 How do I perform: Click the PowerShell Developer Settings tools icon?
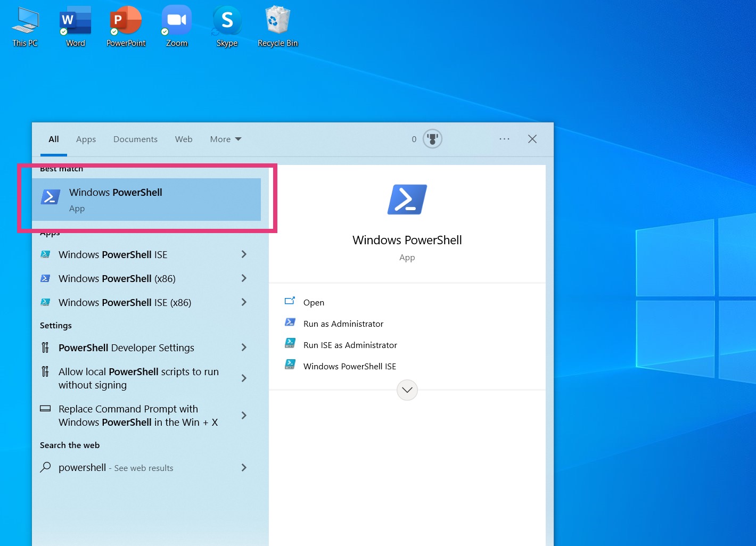click(x=45, y=348)
